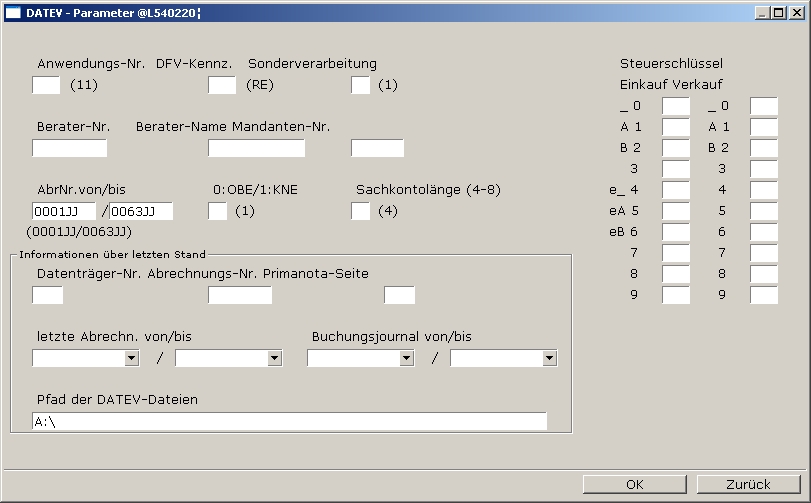Click the Berater-Nr. text field
This screenshot has width=811, height=503.
tap(69, 148)
